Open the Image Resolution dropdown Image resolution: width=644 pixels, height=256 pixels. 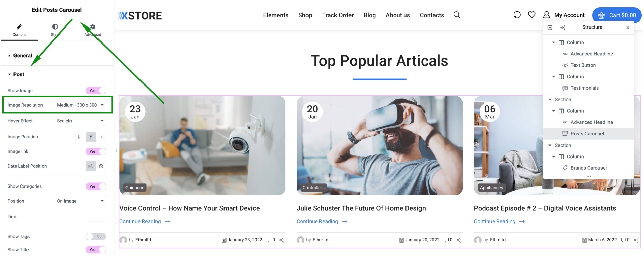coord(80,105)
